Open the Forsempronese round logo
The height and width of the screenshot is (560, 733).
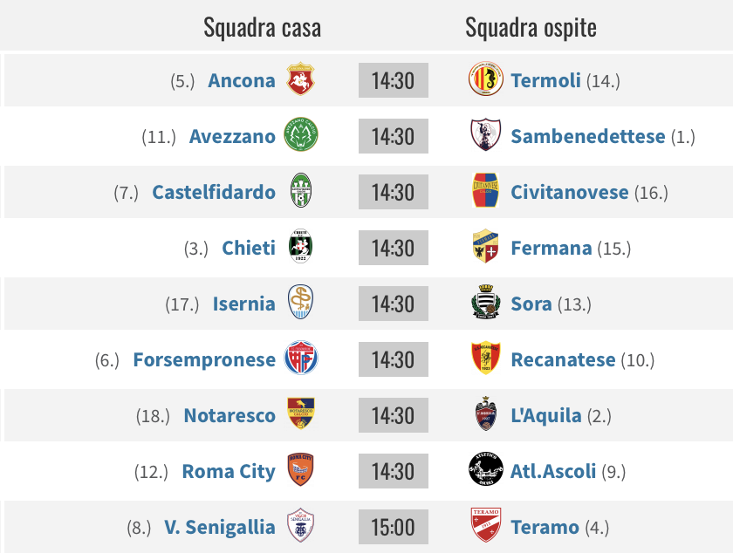[301, 358]
